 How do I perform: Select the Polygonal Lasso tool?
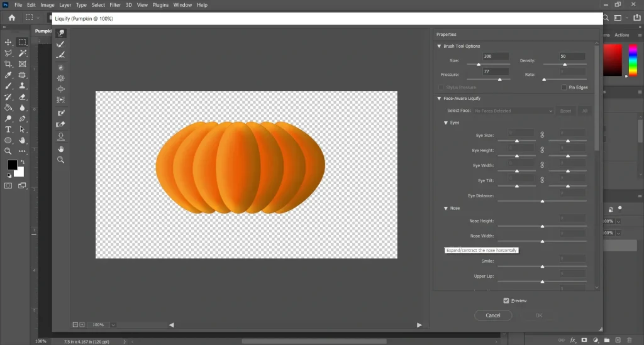coord(8,53)
